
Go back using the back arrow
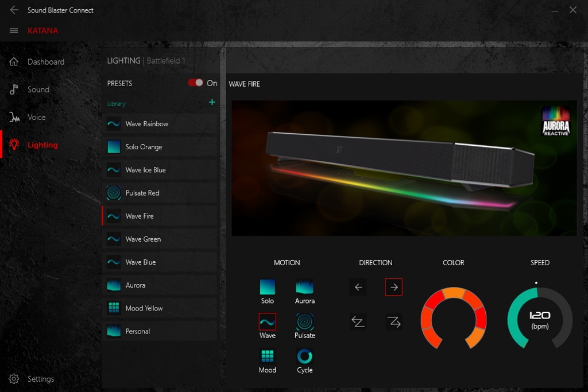point(14,10)
